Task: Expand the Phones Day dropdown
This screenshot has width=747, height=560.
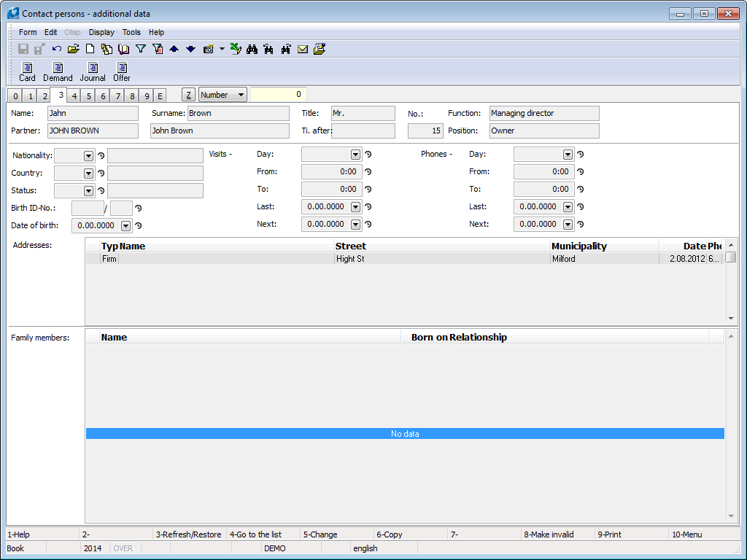Action: pyautogui.click(x=568, y=155)
